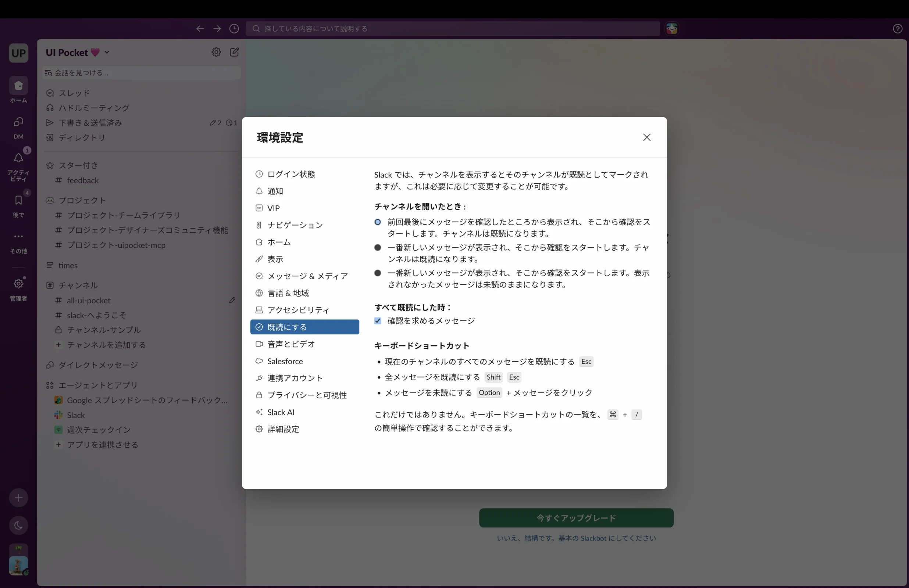This screenshot has height=588, width=909.
Task: Open 連携アカウント preferences tab
Action: pos(304,378)
